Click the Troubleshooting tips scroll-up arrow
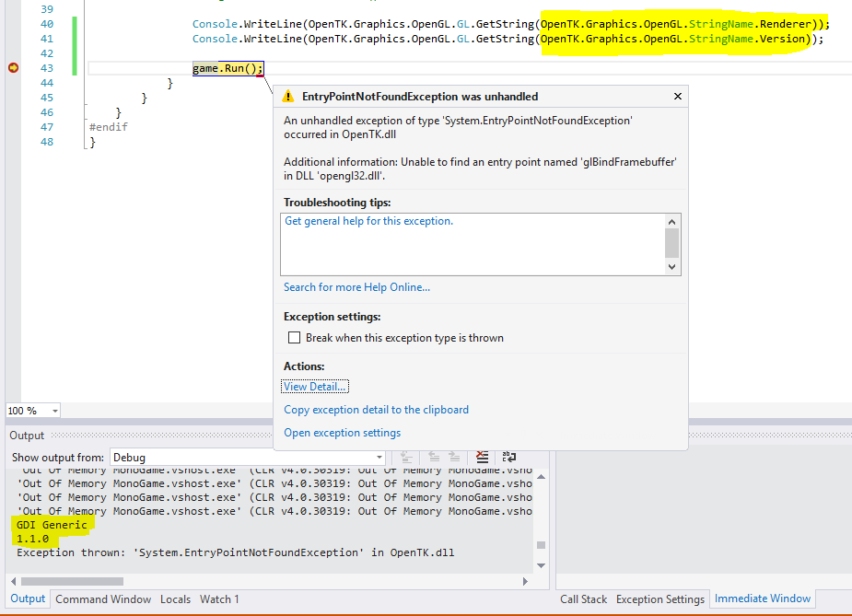 coord(672,222)
